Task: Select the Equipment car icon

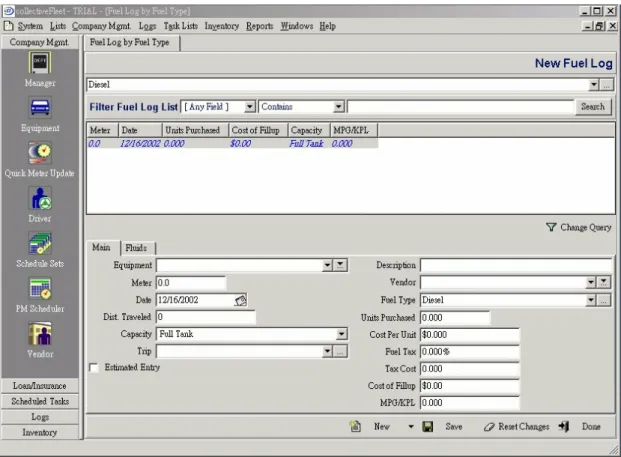Action: [40, 107]
